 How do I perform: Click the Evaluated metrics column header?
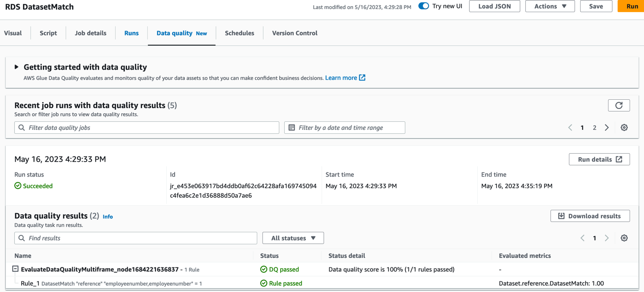525,256
